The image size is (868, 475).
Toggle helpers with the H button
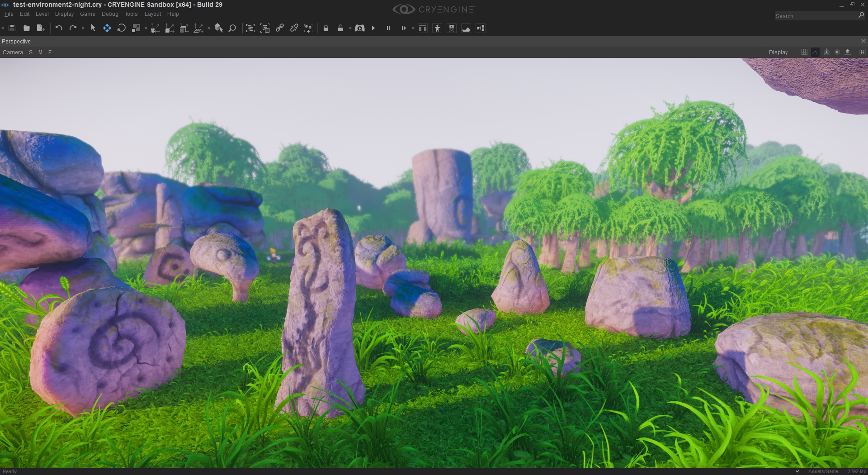coord(862,52)
